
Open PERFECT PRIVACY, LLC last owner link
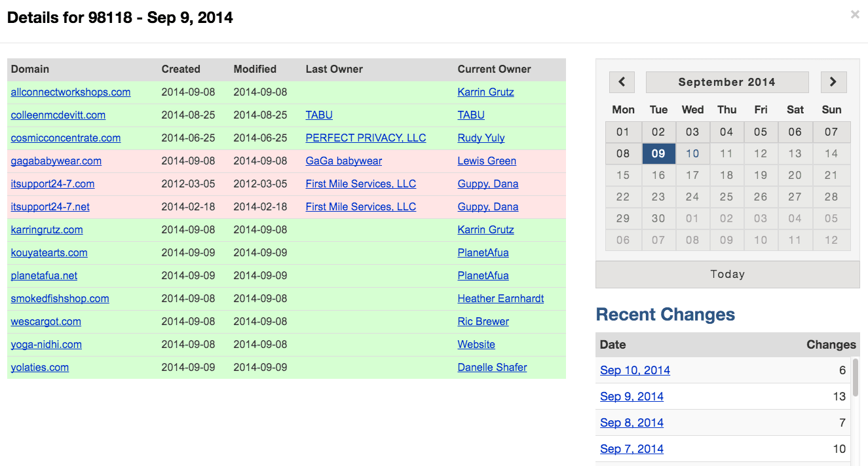click(366, 138)
